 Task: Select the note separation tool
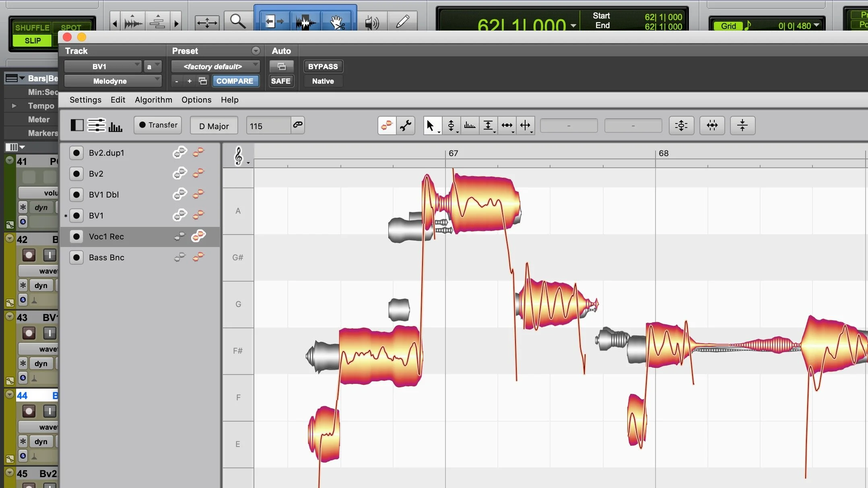[x=526, y=126]
